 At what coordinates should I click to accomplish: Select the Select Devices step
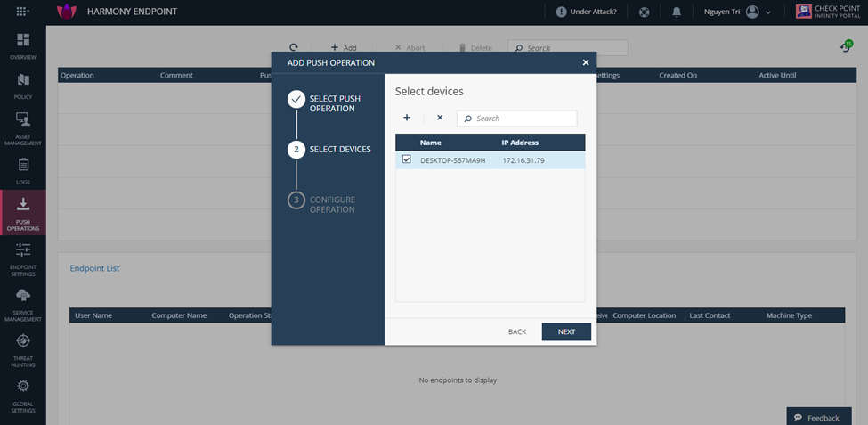click(x=329, y=149)
